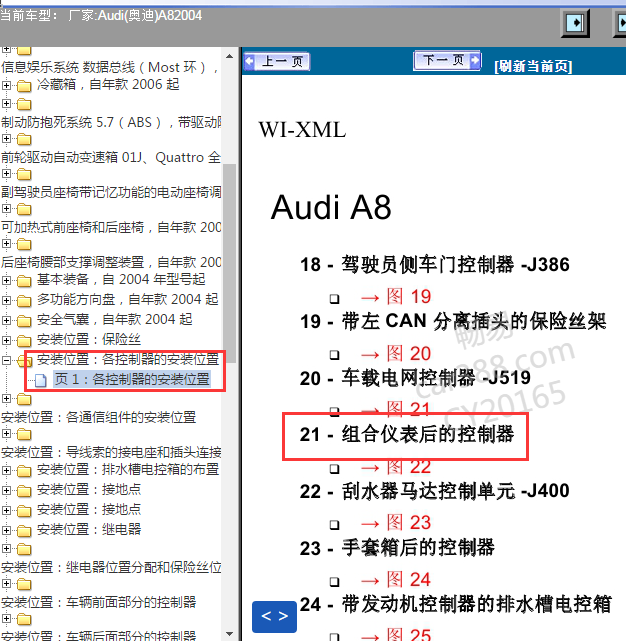Image resolution: width=626 pixels, height=641 pixels.
Task: Click folder icon above 后座椅腰部支撑调整装置
Action: [24, 244]
